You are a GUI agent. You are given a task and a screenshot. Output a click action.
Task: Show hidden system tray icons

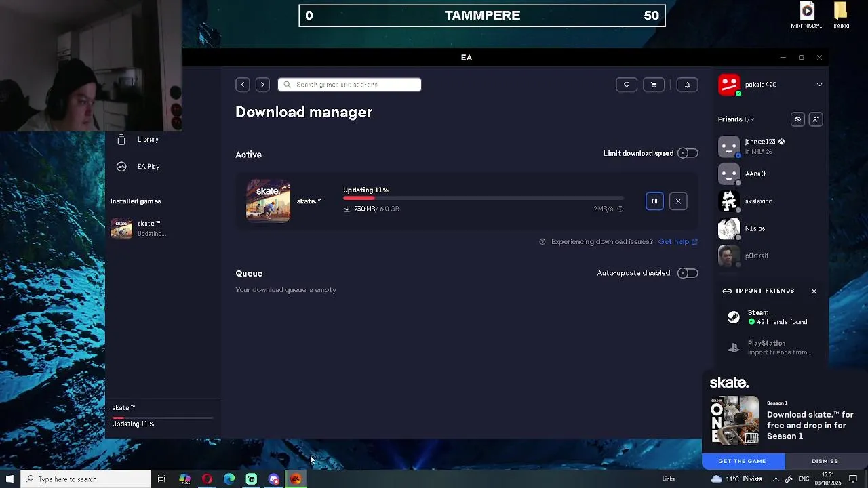pyautogui.click(x=776, y=479)
